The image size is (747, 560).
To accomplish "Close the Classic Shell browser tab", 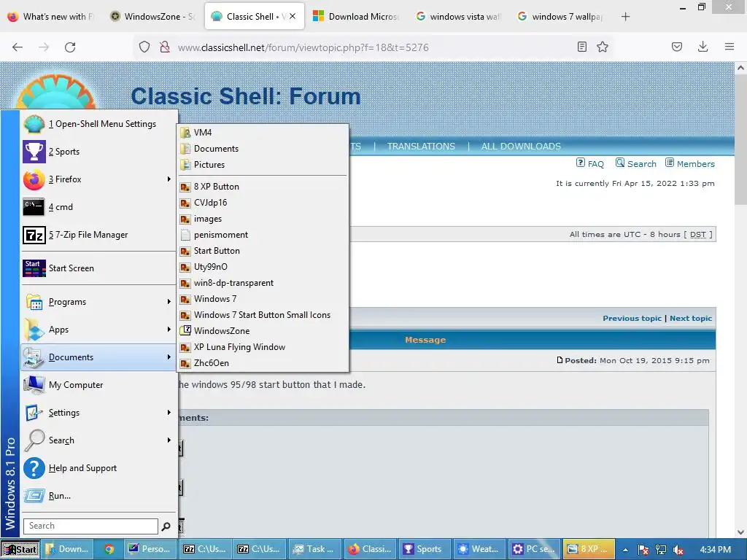I will [x=293, y=16].
